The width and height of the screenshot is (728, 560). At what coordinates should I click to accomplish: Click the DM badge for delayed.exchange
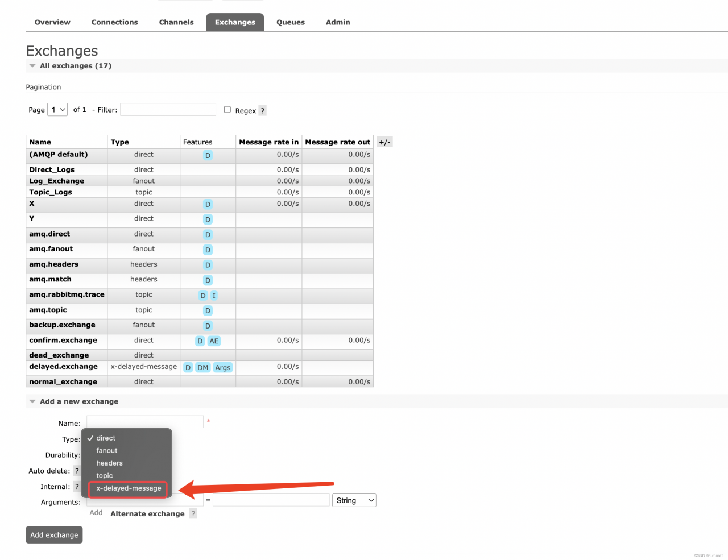pyautogui.click(x=203, y=368)
